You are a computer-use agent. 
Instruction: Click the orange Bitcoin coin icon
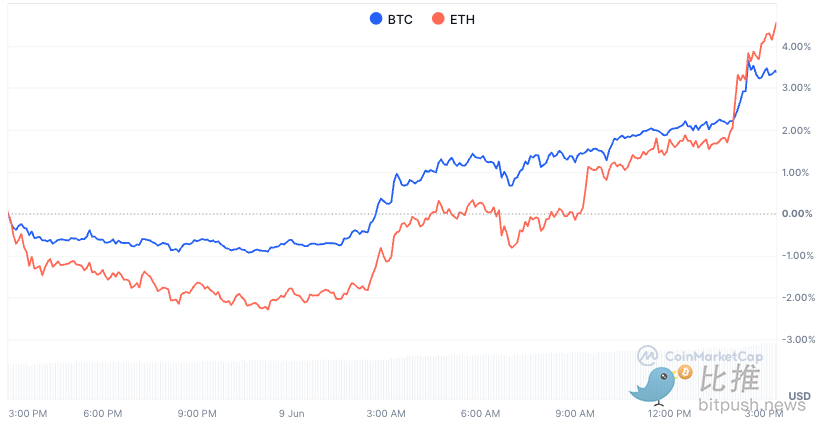[x=685, y=373]
